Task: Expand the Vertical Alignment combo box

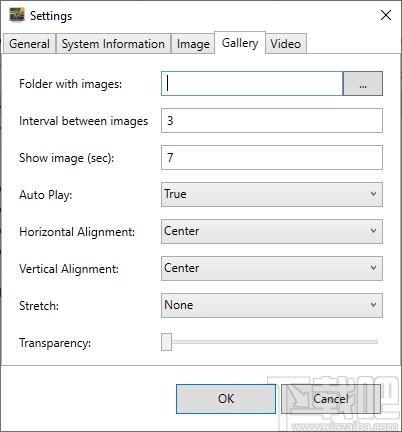Action: coord(272,268)
